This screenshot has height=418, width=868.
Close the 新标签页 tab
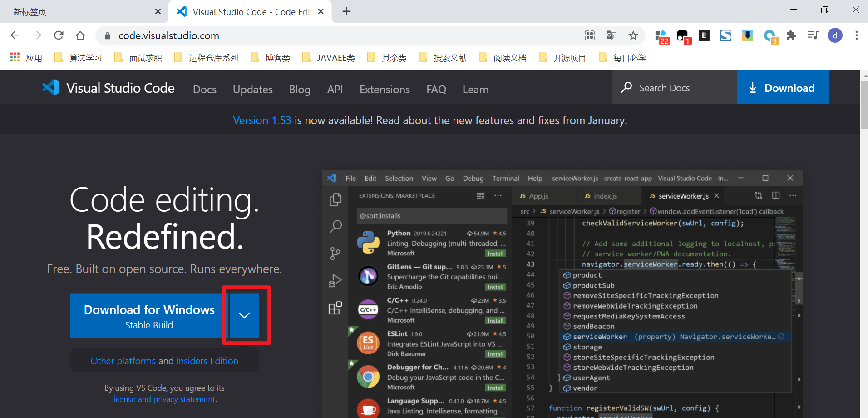tap(158, 12)
